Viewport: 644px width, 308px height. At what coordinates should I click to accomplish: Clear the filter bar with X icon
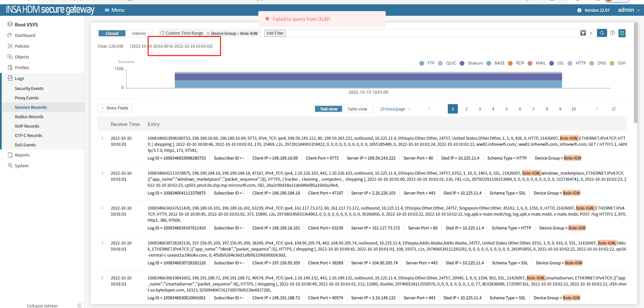click(x=591, y=33)
